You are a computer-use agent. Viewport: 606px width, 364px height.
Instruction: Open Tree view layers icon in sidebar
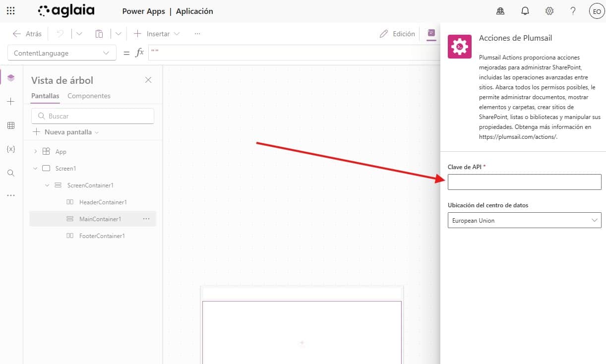click(11, 78)
